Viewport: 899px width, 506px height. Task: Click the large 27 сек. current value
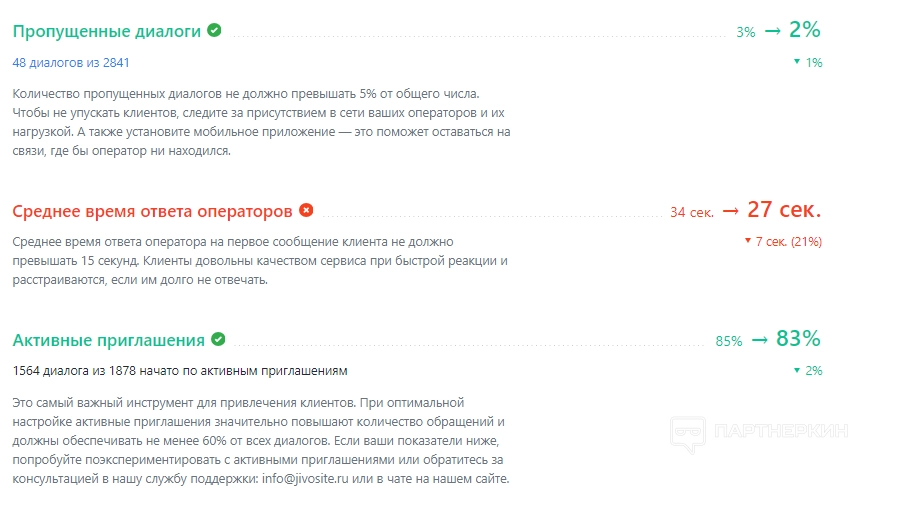point(784,210)
